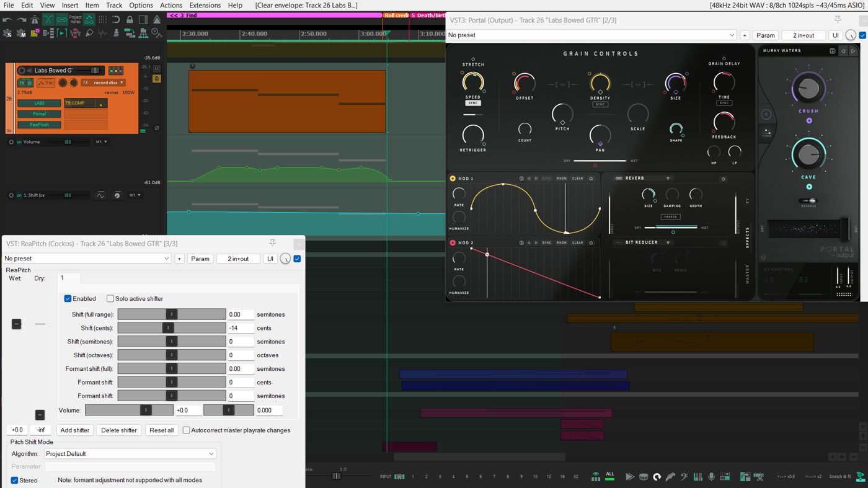868x488 pixels.
Task: Check Autocorrect master playrate changes
Action: click(186, 430)
